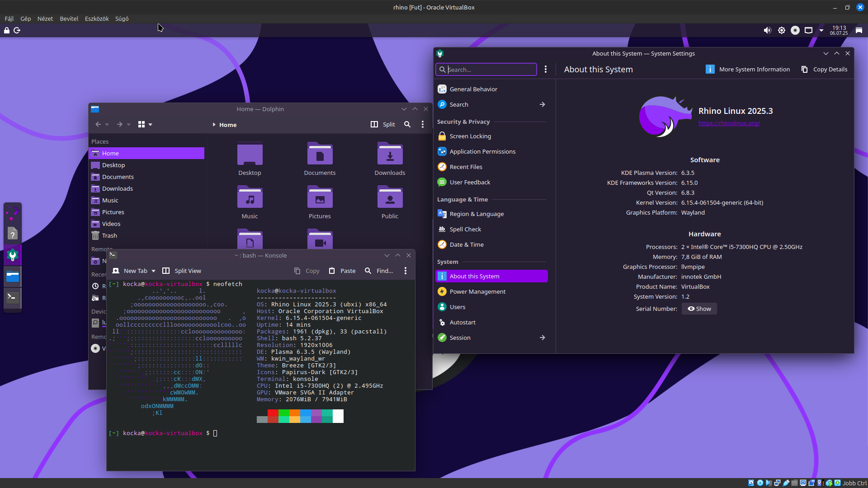This screenshot has width=868, height=488.
Task: Click Paste in Konsole toolbar
Action: point(342,271)
